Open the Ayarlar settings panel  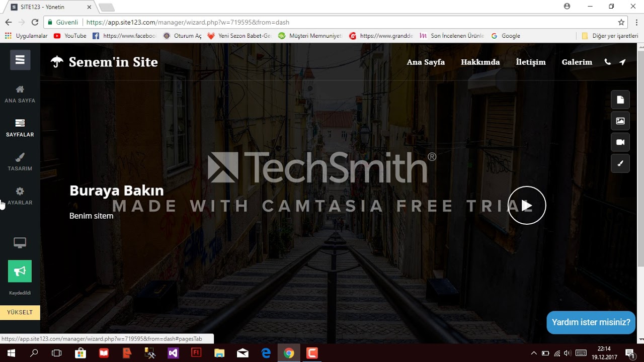coord(20,196)
